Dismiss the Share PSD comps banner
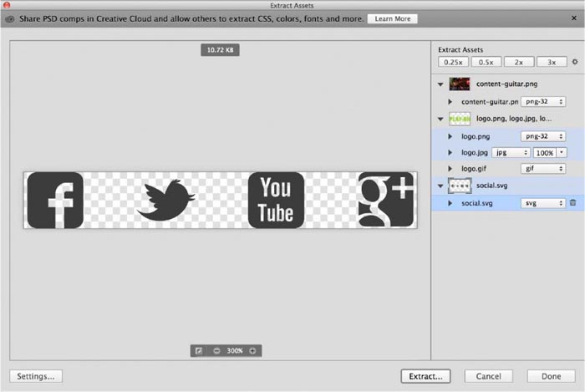Screen dimensions: 585x392 pos(574,18)
